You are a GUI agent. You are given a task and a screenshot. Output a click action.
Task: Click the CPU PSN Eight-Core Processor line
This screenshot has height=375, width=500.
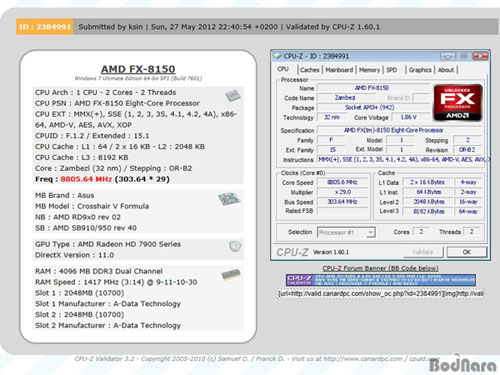point(117,103)
